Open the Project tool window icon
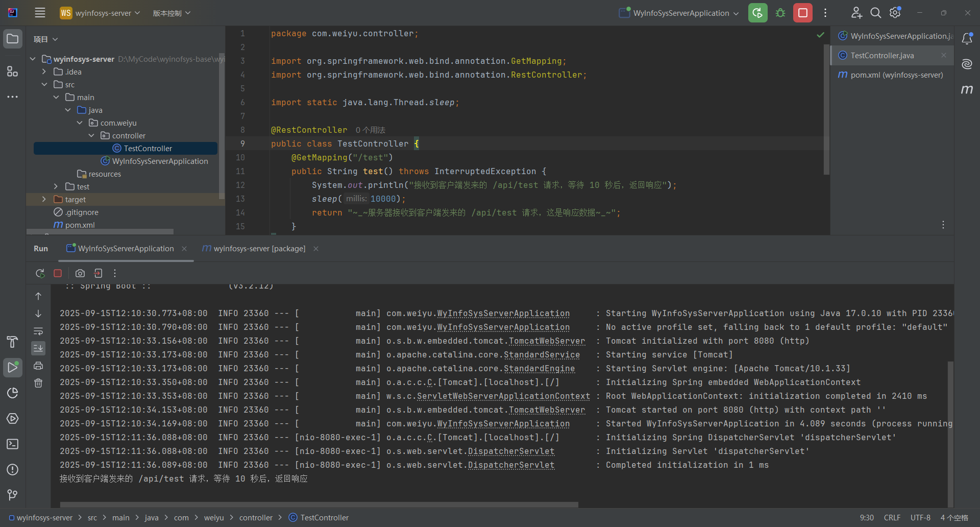980x527 pixels. 13,39
